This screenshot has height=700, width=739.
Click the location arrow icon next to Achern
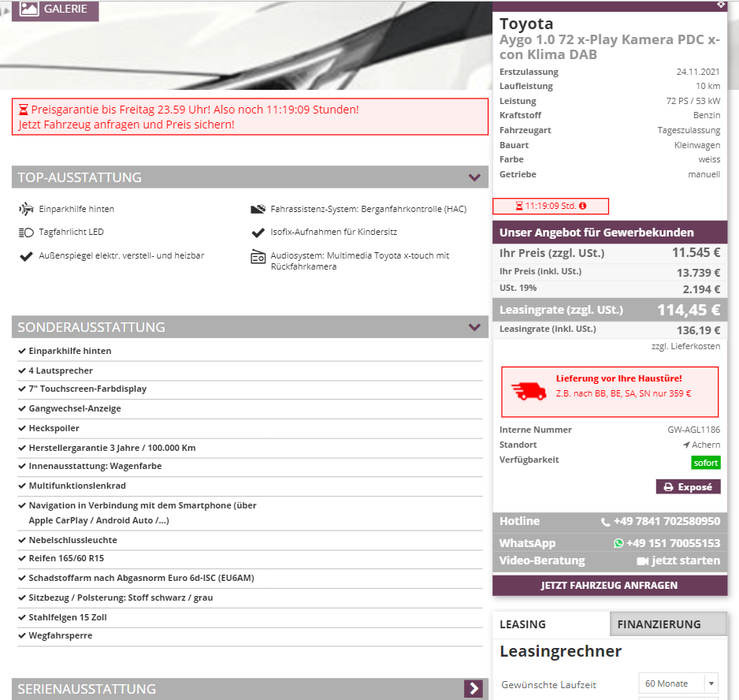pyautogui.click(x=686, y=445)
